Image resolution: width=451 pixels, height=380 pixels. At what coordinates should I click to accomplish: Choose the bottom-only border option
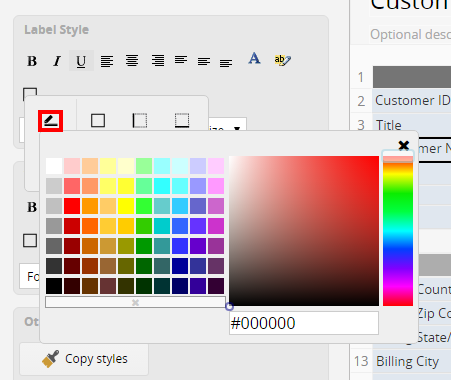[182, 120]
